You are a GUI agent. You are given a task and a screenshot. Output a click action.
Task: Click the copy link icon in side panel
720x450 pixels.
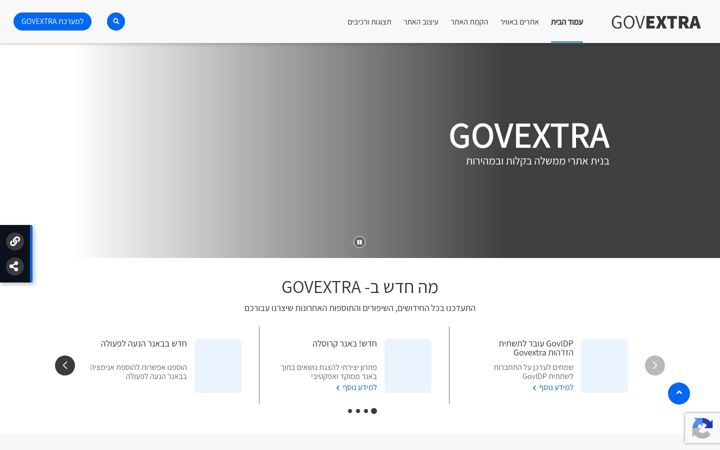(15, 241)
